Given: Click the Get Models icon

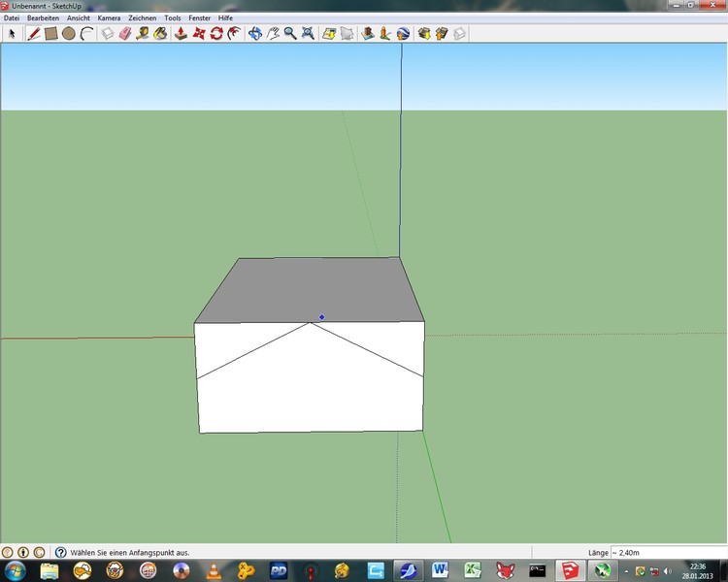Looking at the screenshot, I should coord(424,33).
